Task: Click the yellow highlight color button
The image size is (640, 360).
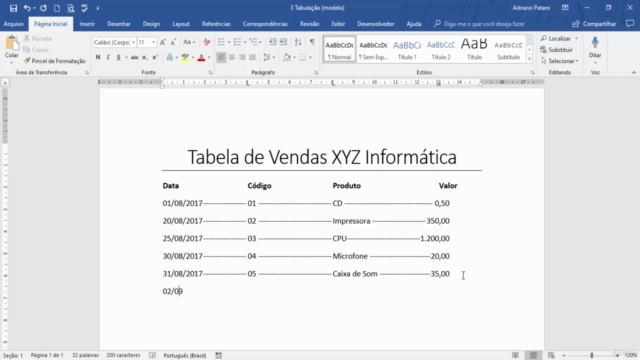Action: tap(185, 57)
